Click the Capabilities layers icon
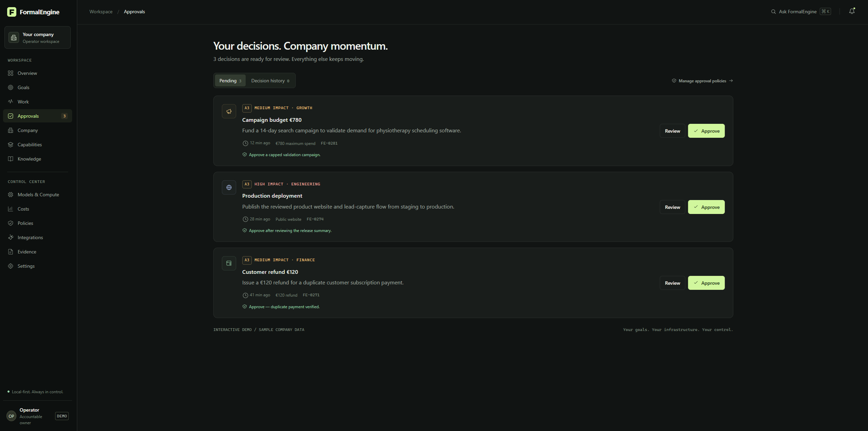Image resolution: width=868 pixels, height=431 pixels. coord(11,145)
